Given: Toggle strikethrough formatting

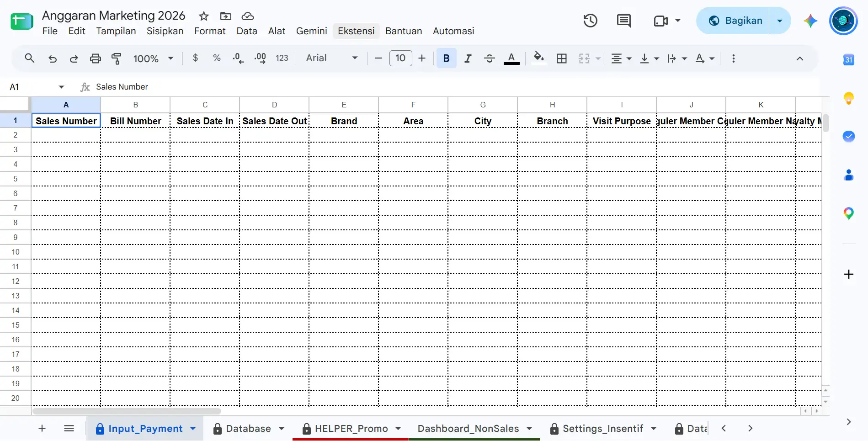Looking at the screenshot, I should pos(490,58).
